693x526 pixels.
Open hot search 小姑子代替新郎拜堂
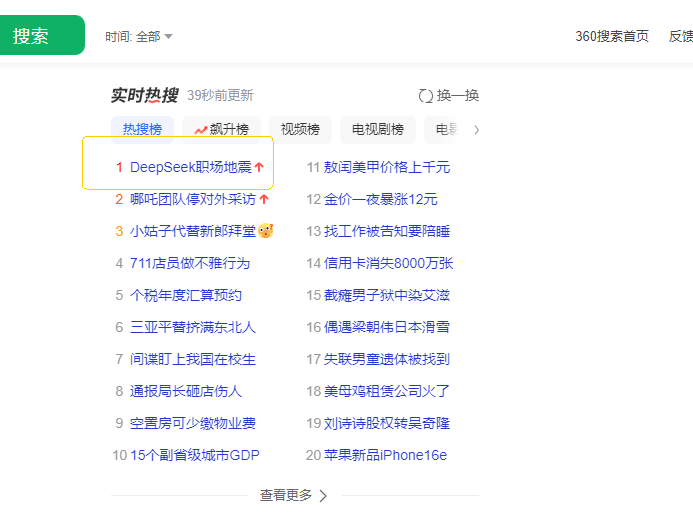[x=193, y=231]
